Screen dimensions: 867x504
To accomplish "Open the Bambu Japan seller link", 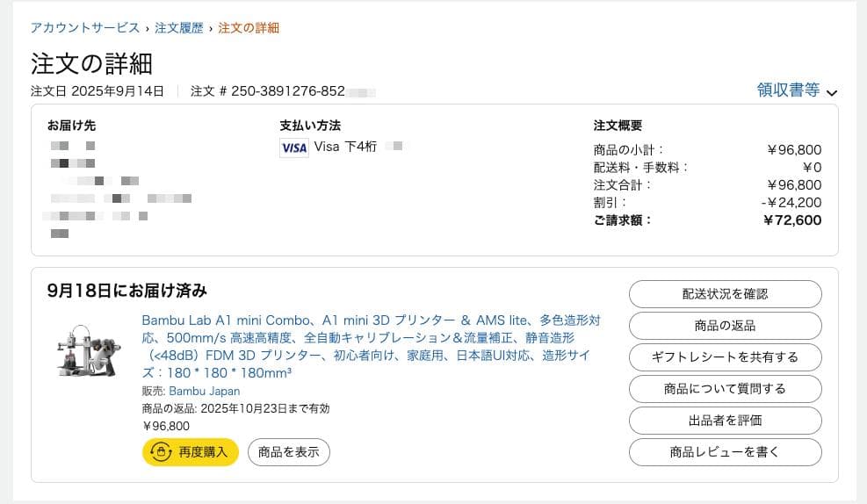I will [205, 392].
